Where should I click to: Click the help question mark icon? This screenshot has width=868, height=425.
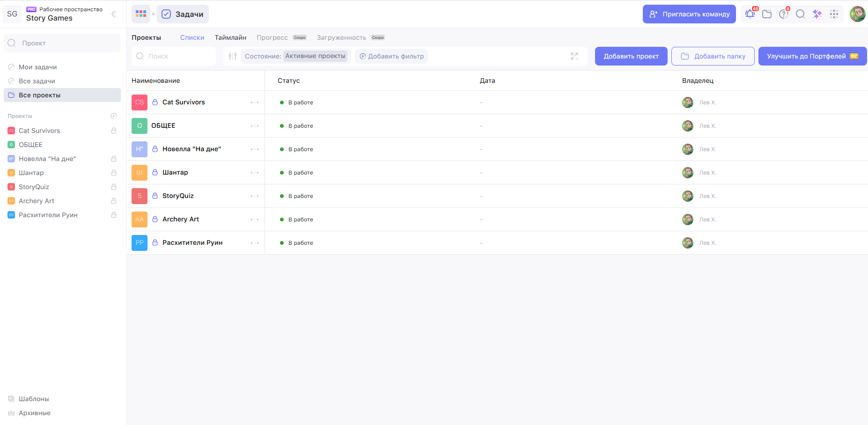click(x=783, y=14)
